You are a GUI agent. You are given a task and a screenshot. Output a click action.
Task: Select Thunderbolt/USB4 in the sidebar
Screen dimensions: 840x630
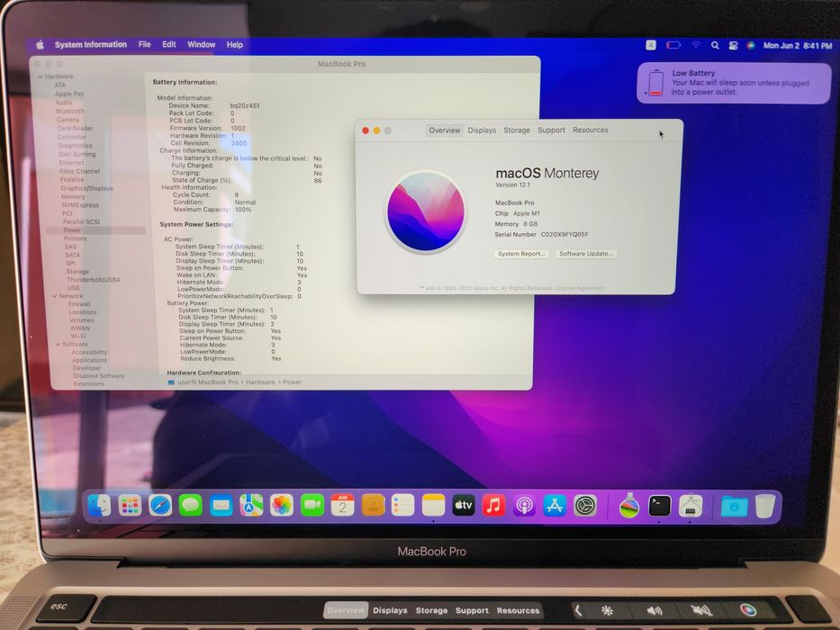94,280
